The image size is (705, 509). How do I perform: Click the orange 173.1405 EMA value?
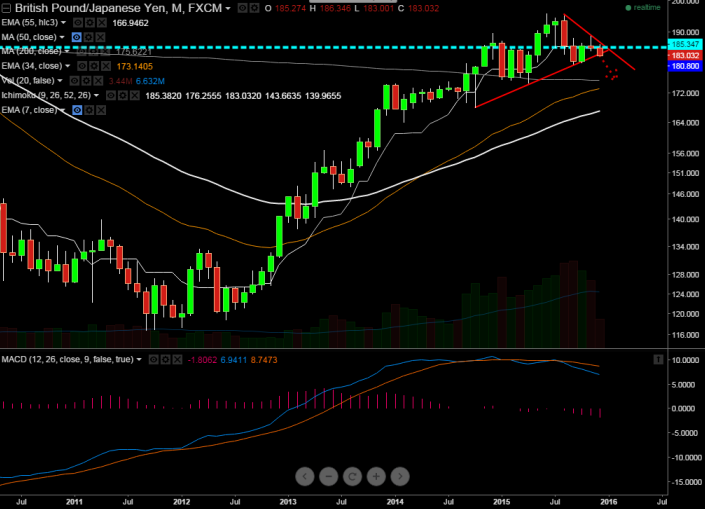point(135,67)
